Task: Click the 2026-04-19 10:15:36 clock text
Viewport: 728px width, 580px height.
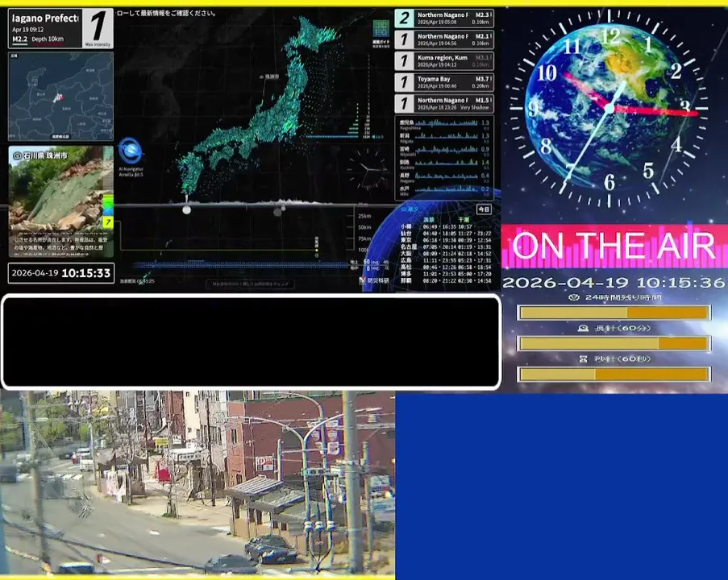Action: (614, 282)
